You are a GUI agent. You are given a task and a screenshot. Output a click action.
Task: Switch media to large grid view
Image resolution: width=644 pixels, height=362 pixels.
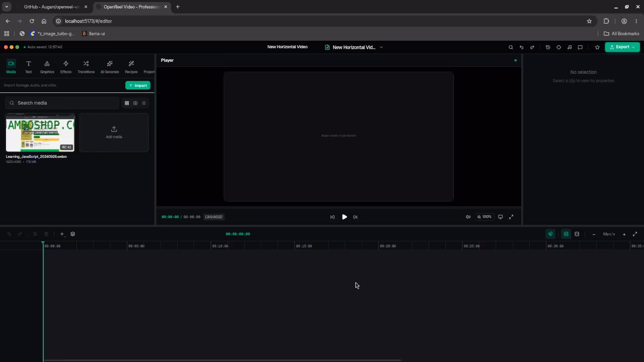click(127, 103)
